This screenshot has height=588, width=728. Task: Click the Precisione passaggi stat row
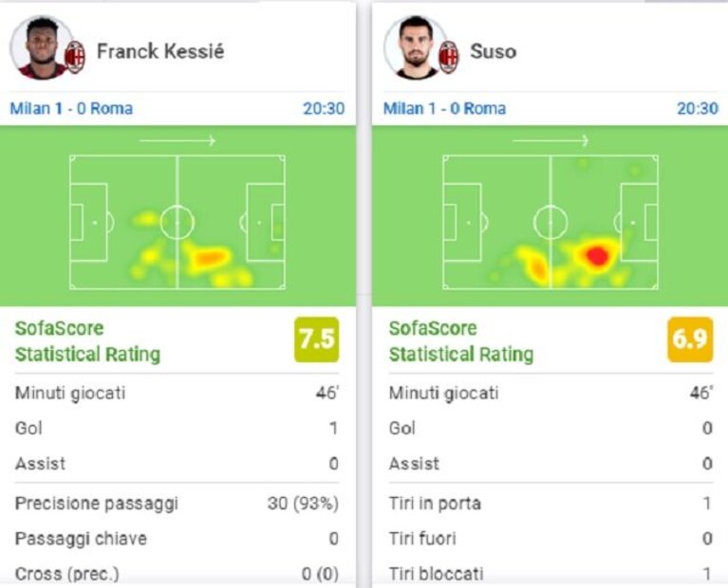[x=177, y=504]
